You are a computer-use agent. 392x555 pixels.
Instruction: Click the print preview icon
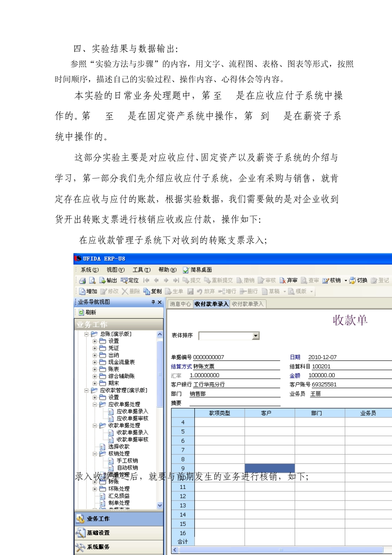point(92,280)
